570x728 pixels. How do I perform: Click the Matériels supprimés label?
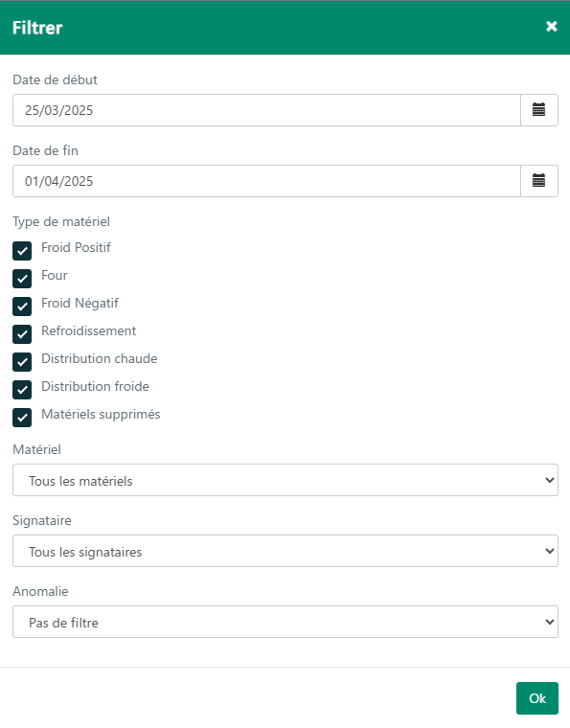tap(101, 414)
